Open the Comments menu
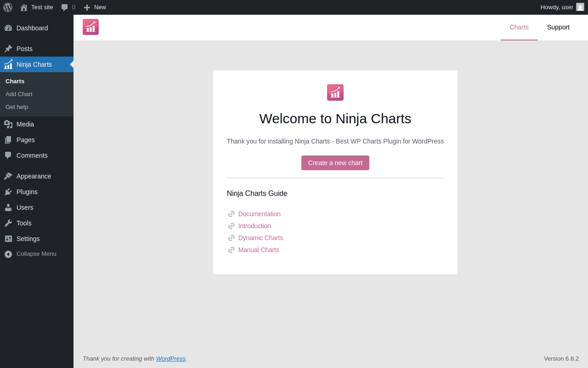The width and height of the screenshot is (588, 368). click(37, 155)
